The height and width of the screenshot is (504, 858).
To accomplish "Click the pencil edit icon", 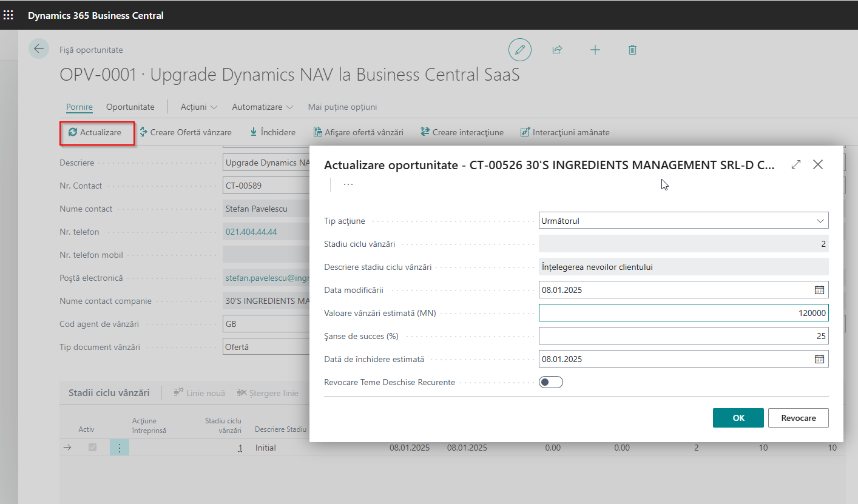I will pos(519,50).
